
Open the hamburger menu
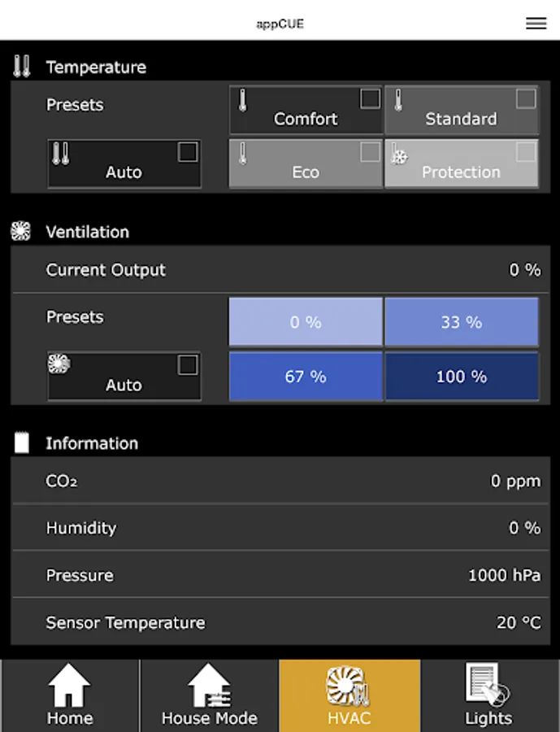pos(536,24)
